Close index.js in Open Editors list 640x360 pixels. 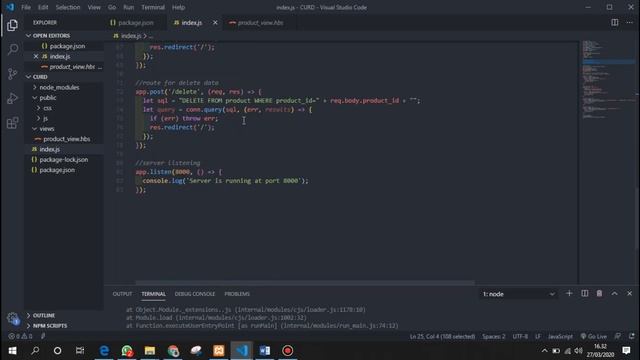click(x=36, y=56)
